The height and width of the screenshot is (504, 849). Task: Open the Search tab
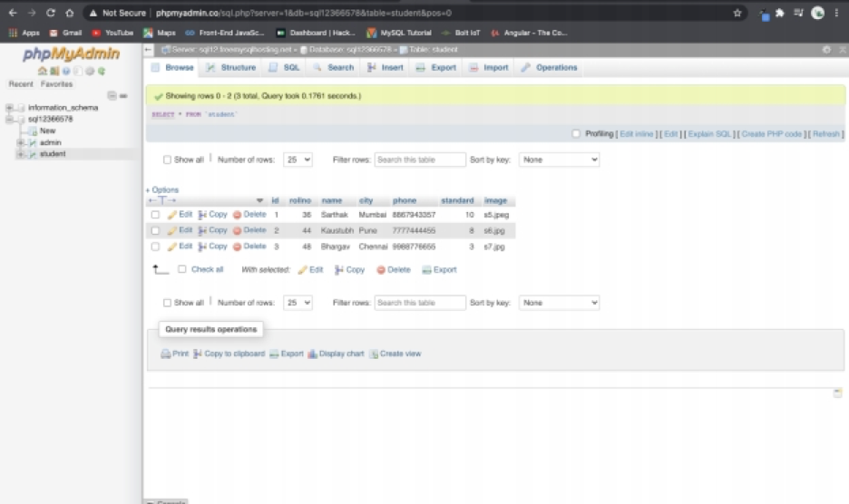(x=334, y=68)
